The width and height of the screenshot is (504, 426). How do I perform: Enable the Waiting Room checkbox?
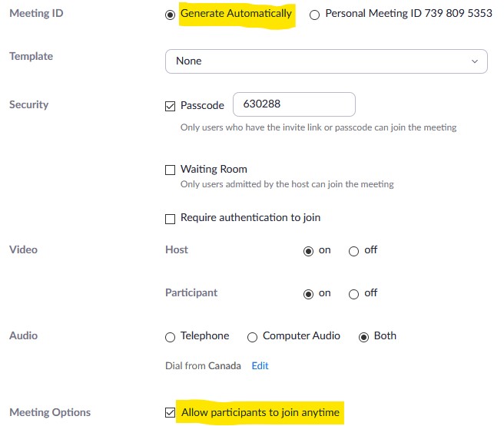170,170
